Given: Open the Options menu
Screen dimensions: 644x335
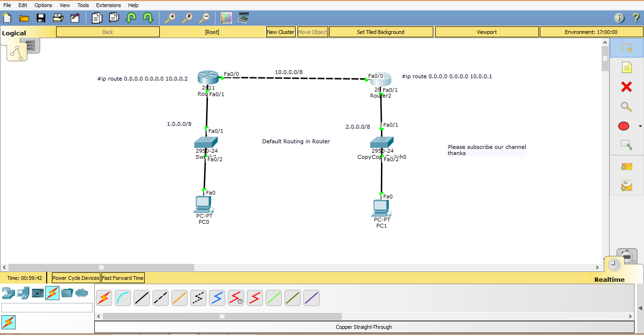Looking at the screenshot, I should click(43, 5).
